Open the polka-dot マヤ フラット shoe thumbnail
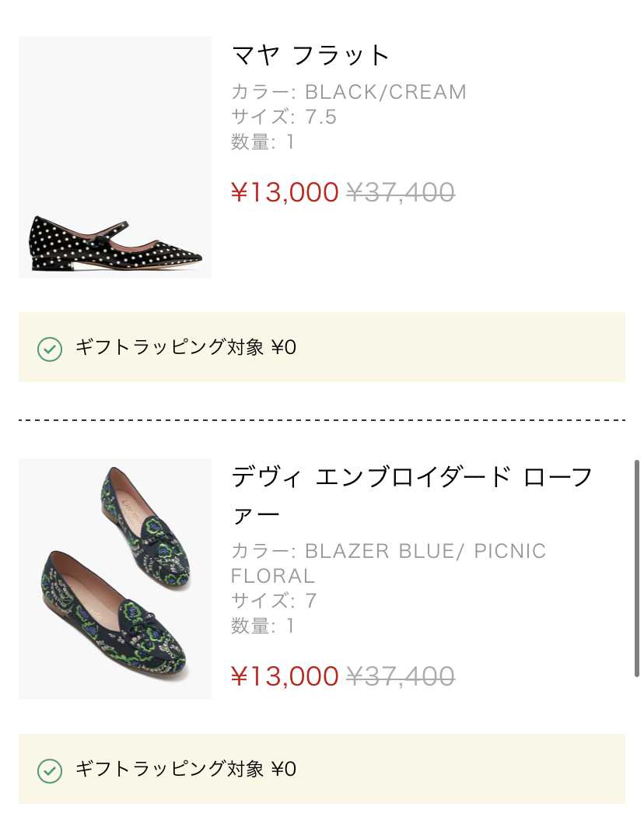The image size is (644, 828). tap(115, 157)
